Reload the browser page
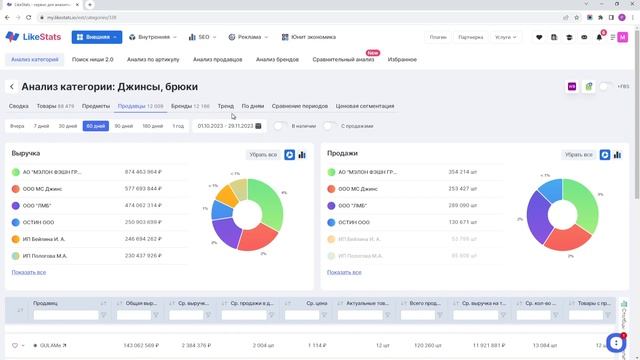This screenshot has width=640, height=360. [29, 18]
